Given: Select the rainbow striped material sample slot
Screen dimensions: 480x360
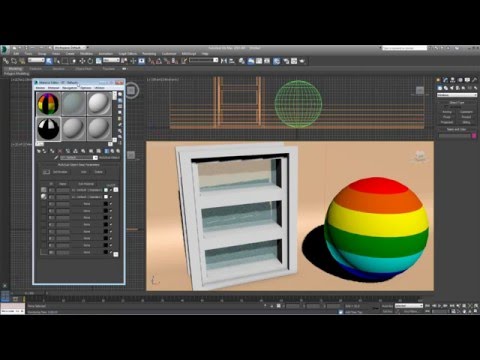Looking at the screenshot, I should [49, 103].
